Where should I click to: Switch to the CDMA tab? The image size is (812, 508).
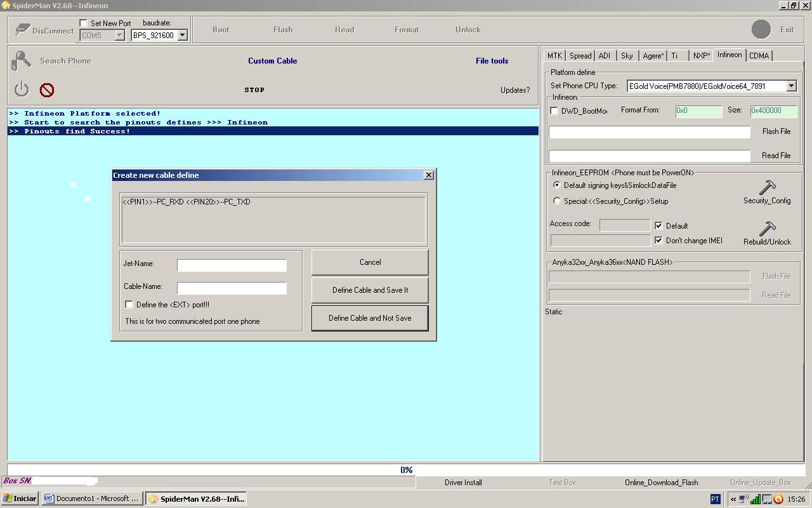pyautogui.click(x=759, y=56)
